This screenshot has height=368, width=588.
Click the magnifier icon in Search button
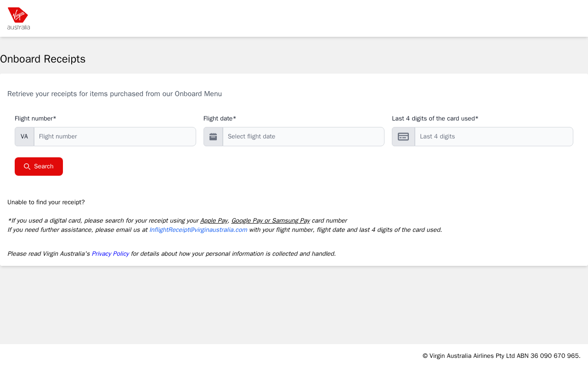point(27,167)
